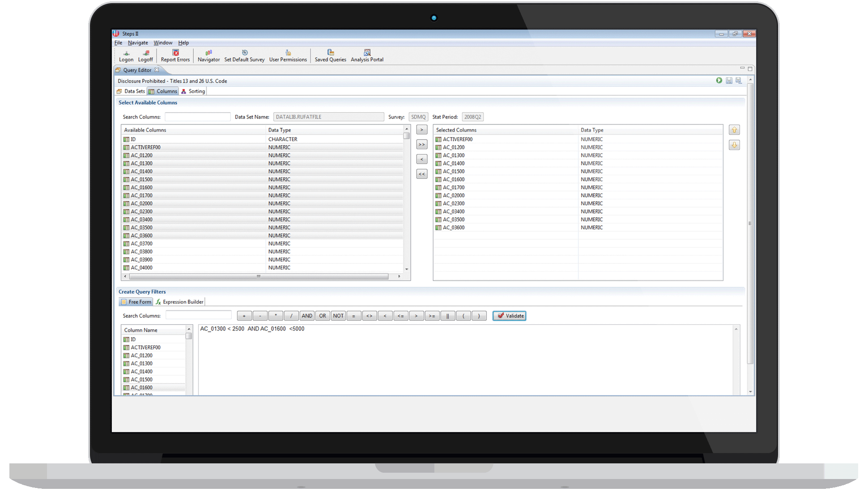The image size is (868, 492).
Task: Switch to the Sorting tab
Action: (x=193, y=91)
